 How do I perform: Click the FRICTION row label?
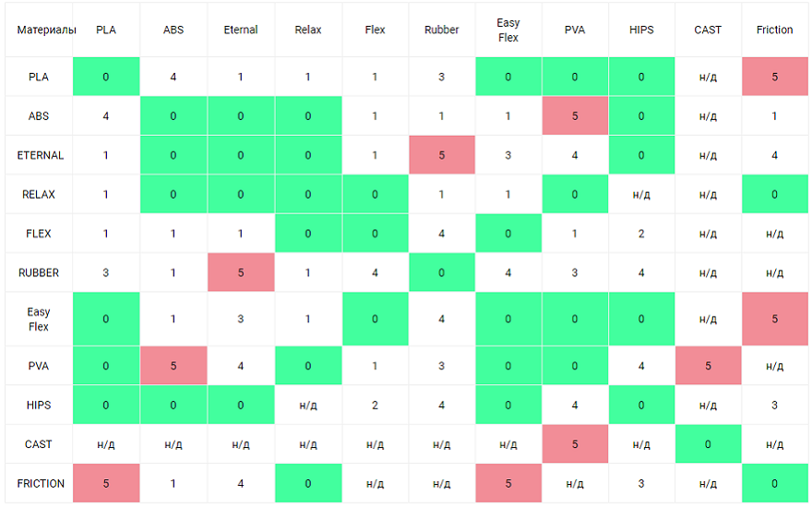(41, 483)
